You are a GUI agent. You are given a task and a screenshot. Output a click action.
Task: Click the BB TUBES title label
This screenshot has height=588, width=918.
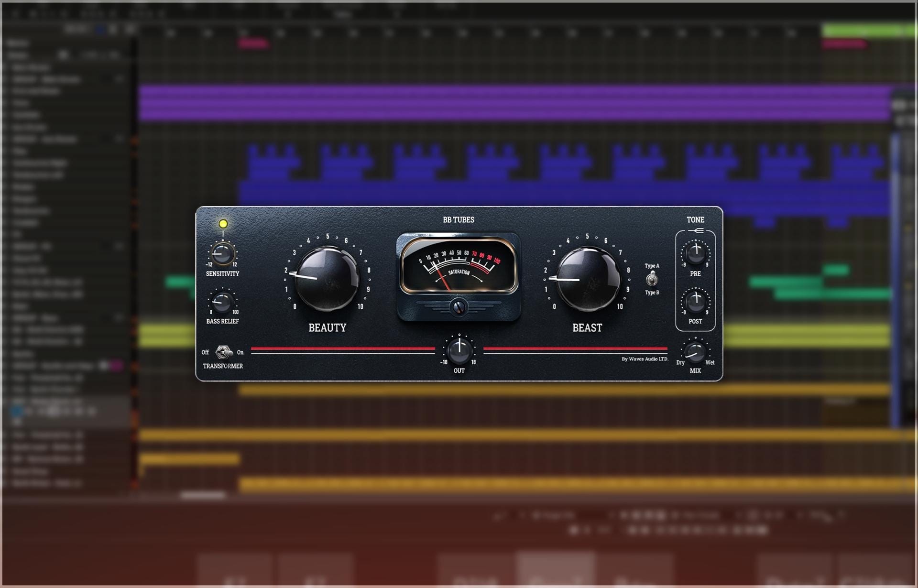459,220
